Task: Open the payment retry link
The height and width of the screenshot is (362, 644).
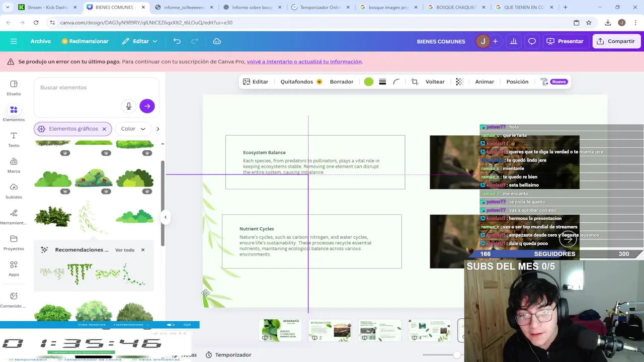Action: coord(304,61)
